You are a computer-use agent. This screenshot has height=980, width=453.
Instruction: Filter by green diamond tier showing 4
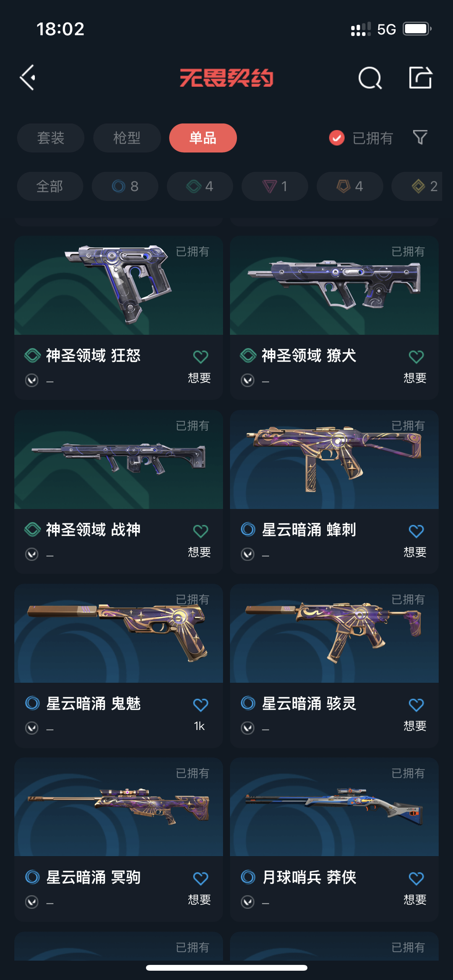[200, 186]
